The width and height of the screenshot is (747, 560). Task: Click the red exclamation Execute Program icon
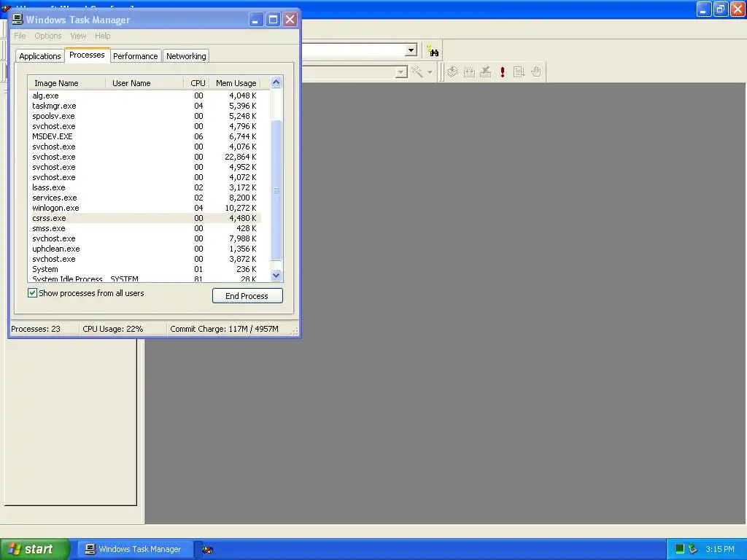pyautogui.click(x=502, y=72)
